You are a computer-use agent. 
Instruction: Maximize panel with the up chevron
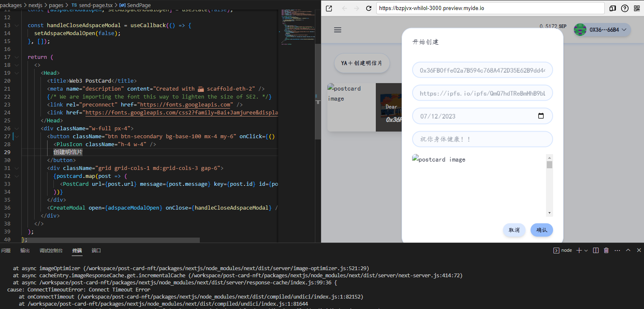click(x=628, y=250)
